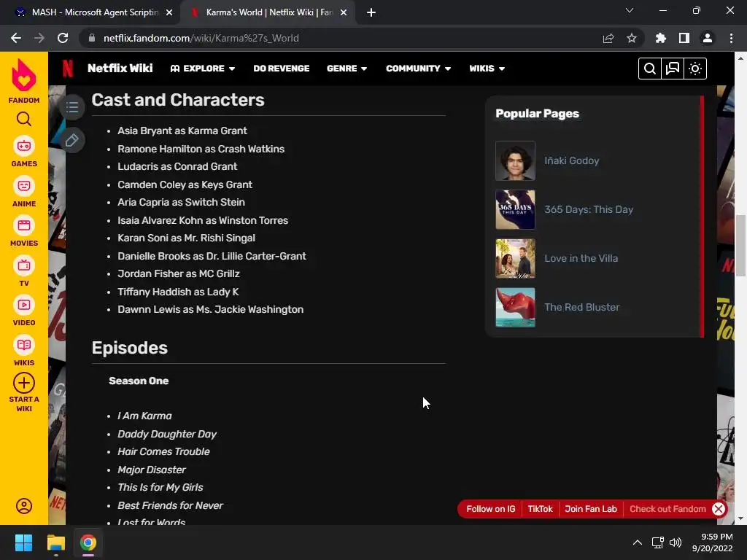Click the page vertical scrollbar thumb

tap(740, 245)
